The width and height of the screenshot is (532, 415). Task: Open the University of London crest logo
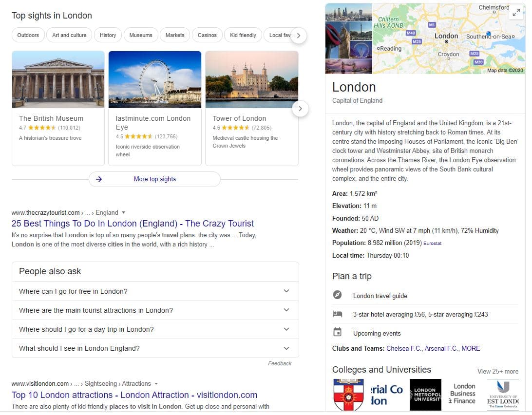[348, 395]
